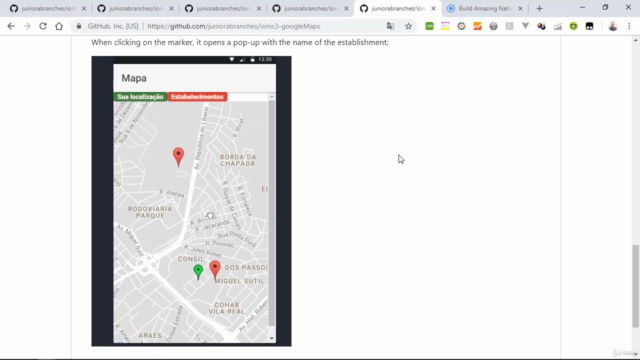Viewport: 640px width, 360px height.
Task: Click the ARAES map label
Action: pyautogui.click(x=150, y=336)
